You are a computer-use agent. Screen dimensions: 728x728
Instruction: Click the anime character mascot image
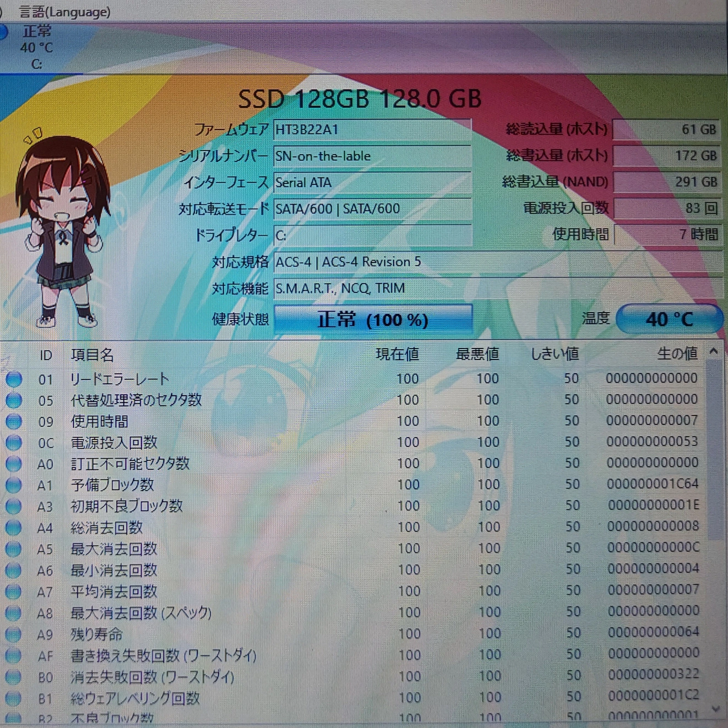62,229
